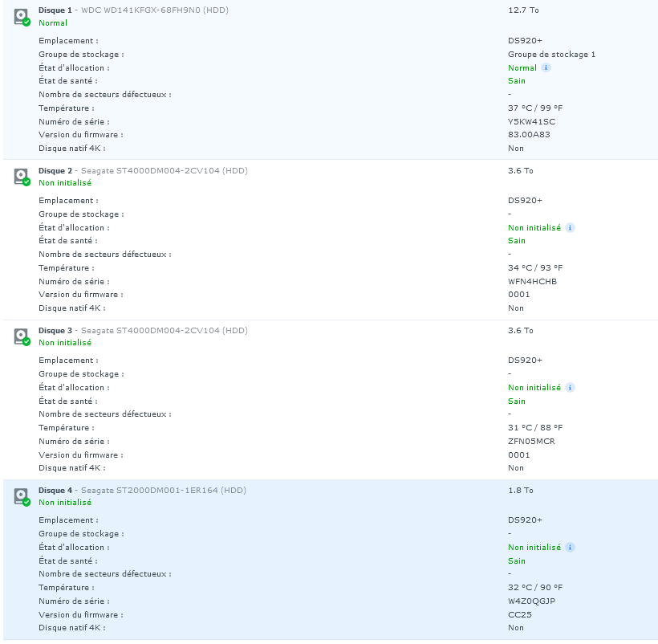Select serial number Y5KW41SC

click(x=531, y=122)
